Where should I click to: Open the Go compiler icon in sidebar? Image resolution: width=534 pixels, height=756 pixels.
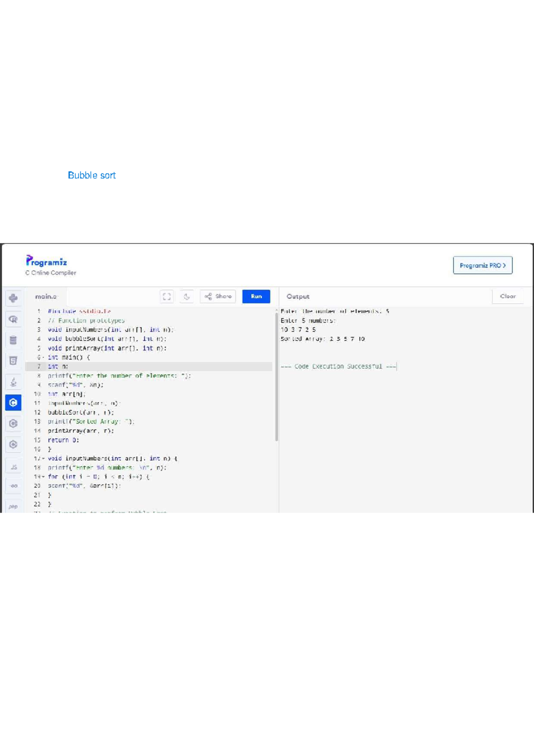coord(13,486)
